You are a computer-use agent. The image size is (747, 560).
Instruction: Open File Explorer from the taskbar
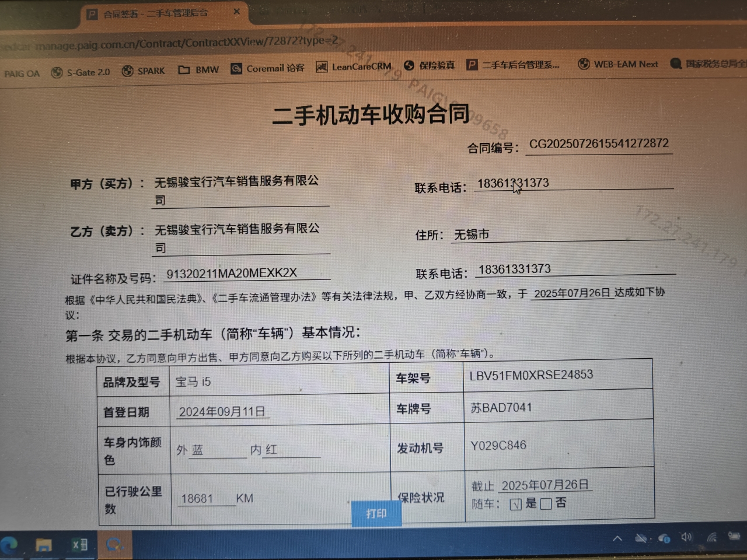pos(44,545)
